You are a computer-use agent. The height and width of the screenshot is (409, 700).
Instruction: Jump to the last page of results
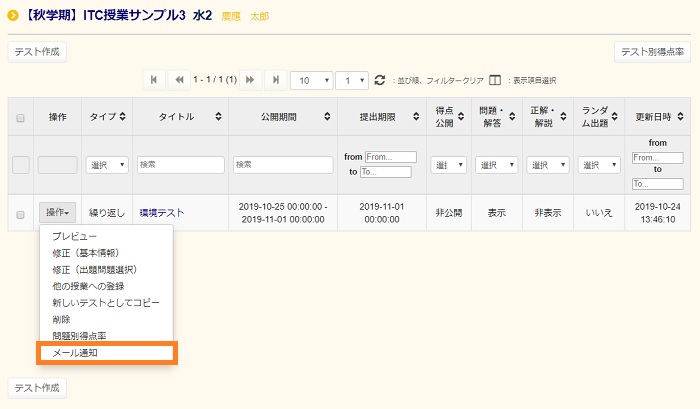pyautogui.click(x=274, y=80)
